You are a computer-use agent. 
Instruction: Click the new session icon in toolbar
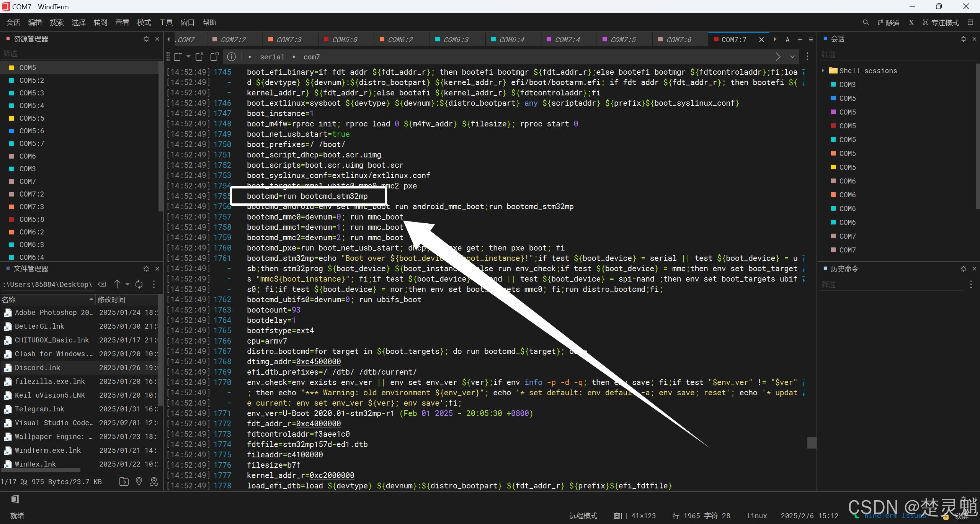point(177,57)
